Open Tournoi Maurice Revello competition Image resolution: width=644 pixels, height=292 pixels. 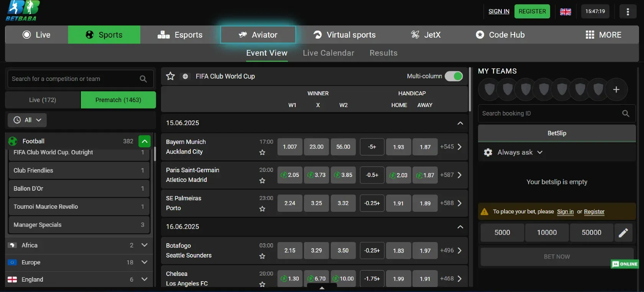point(79,206)
